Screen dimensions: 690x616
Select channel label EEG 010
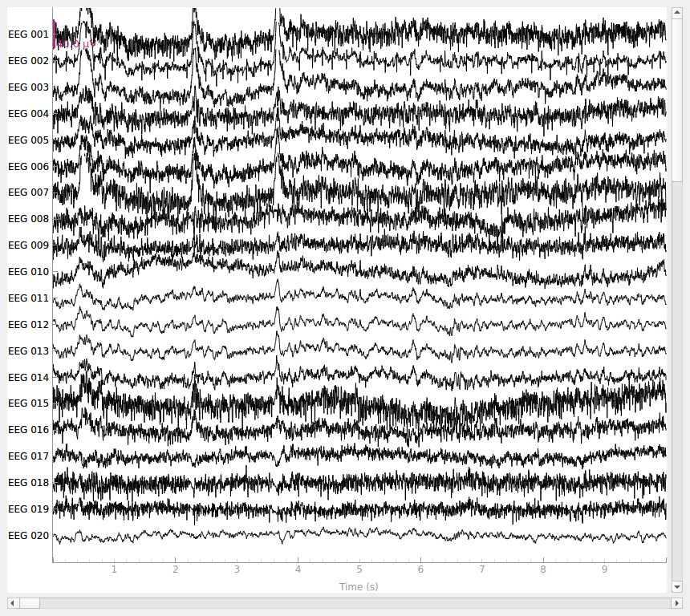pyautogui.click(x=29, y=271)
